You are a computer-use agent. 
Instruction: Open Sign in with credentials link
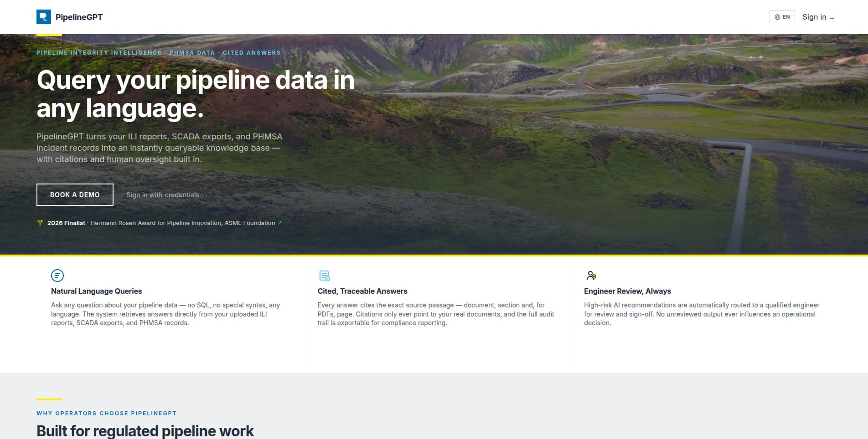167,195
